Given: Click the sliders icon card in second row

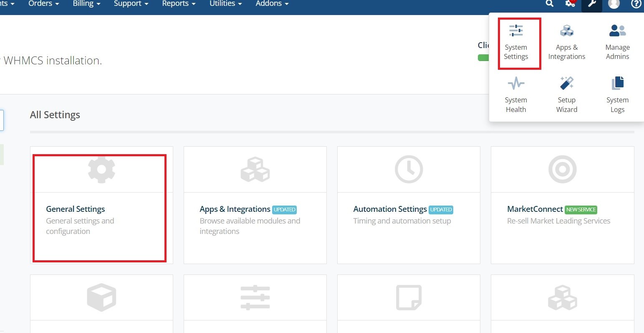Looking at the screenshot, I should [255, 297].
